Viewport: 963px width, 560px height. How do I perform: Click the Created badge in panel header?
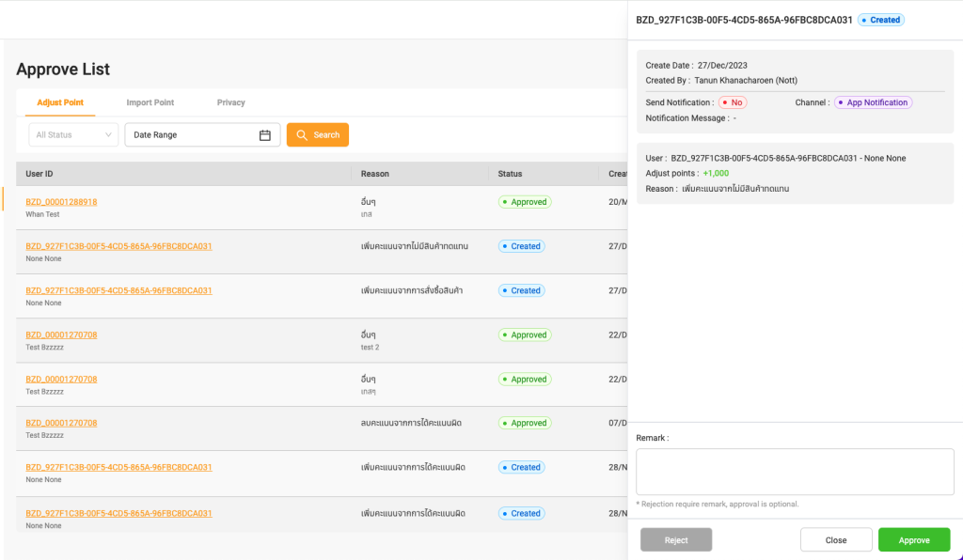[880, 20]
